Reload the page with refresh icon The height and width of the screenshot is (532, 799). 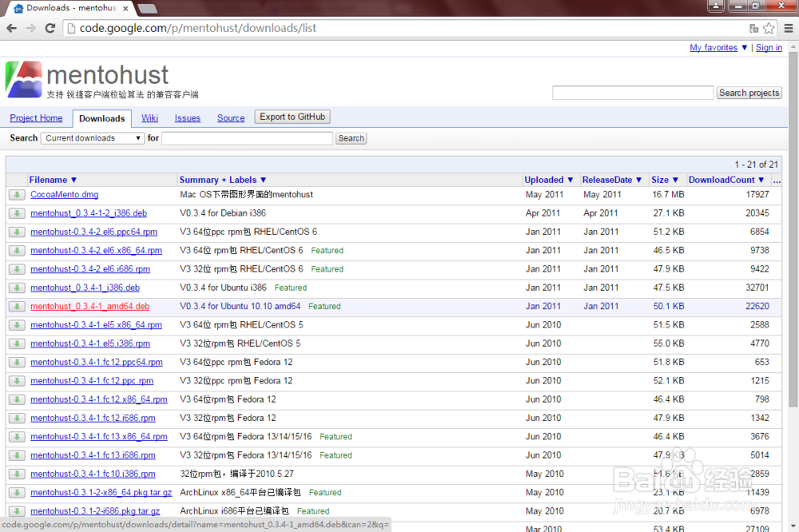pos(50,26)
